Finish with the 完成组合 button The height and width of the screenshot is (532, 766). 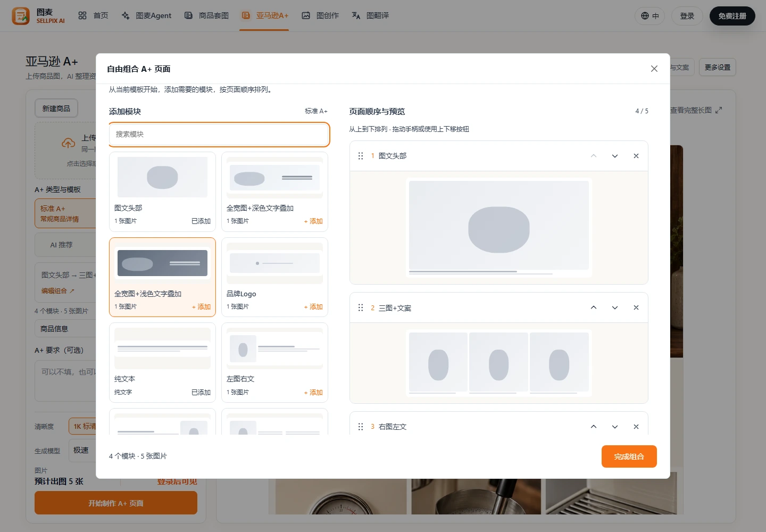(x=629, y=456)
